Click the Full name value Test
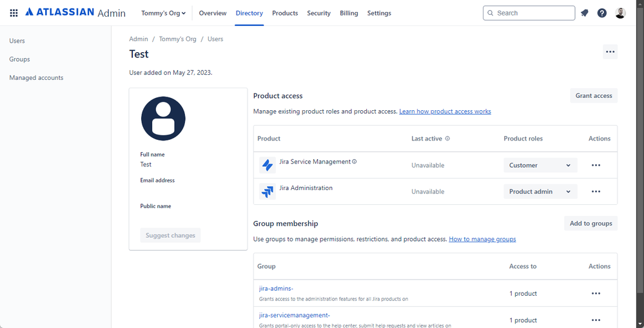Screen dimensions: 644x328 click(x=146, y=164)
